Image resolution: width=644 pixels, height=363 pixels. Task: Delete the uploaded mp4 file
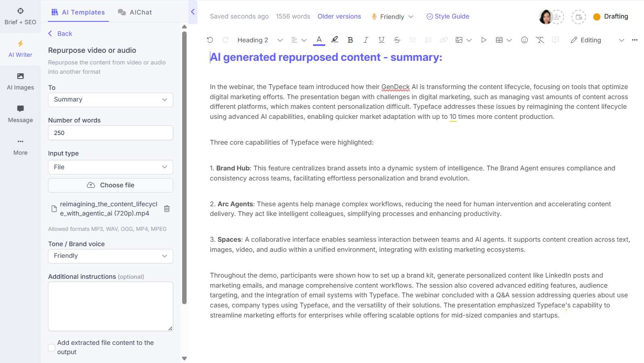click(x=167, y=209)
